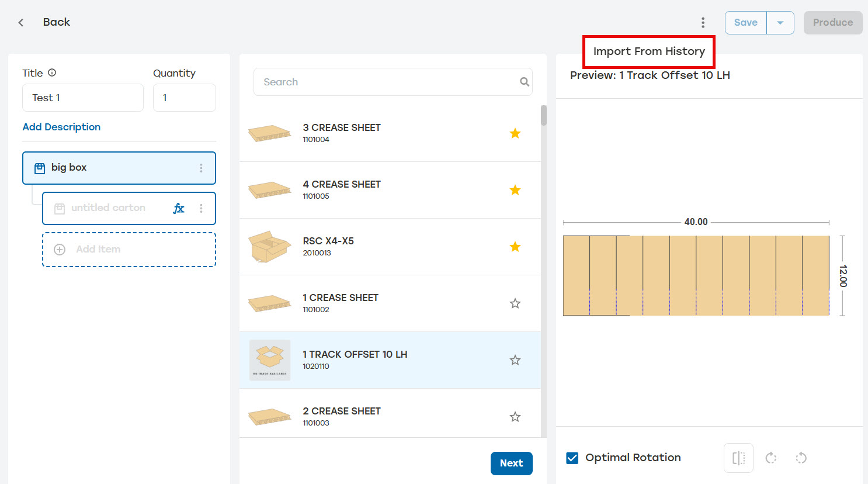Viewport: 868px width, 484px height.
Task: Open the three-dot menu beside Save
Action: pyautogui.click(x=703, y=22)
